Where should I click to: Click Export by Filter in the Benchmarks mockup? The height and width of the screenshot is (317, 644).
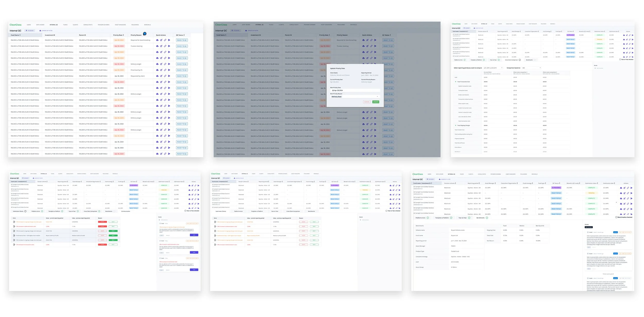click(x=445, y=179)
